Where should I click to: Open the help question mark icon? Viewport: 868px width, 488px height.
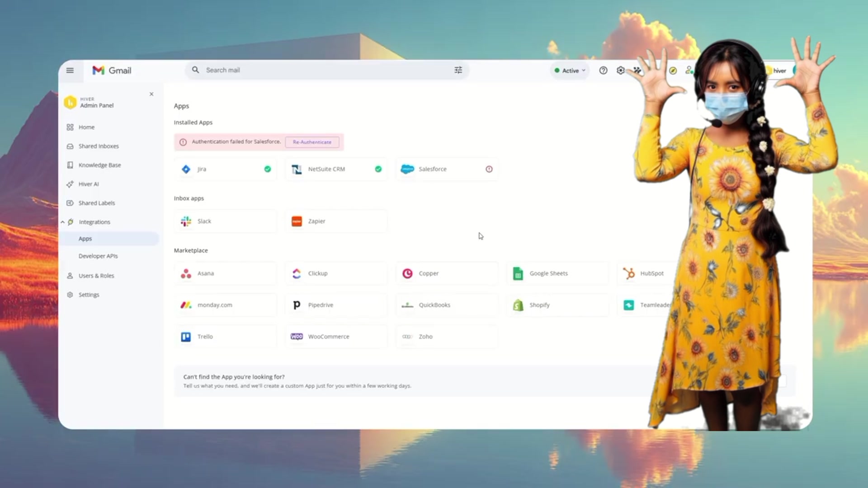click(603, 70)
